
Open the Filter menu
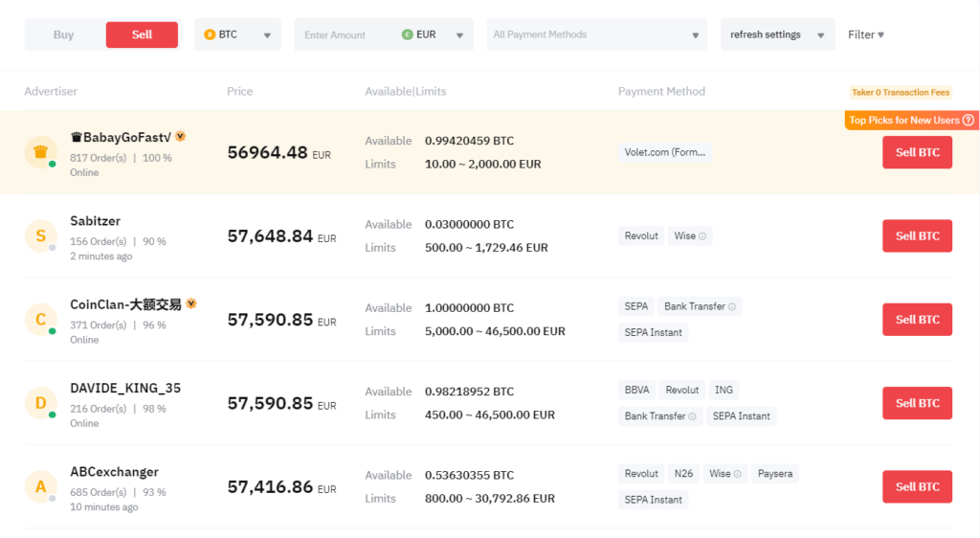click(x=865, y=35)
